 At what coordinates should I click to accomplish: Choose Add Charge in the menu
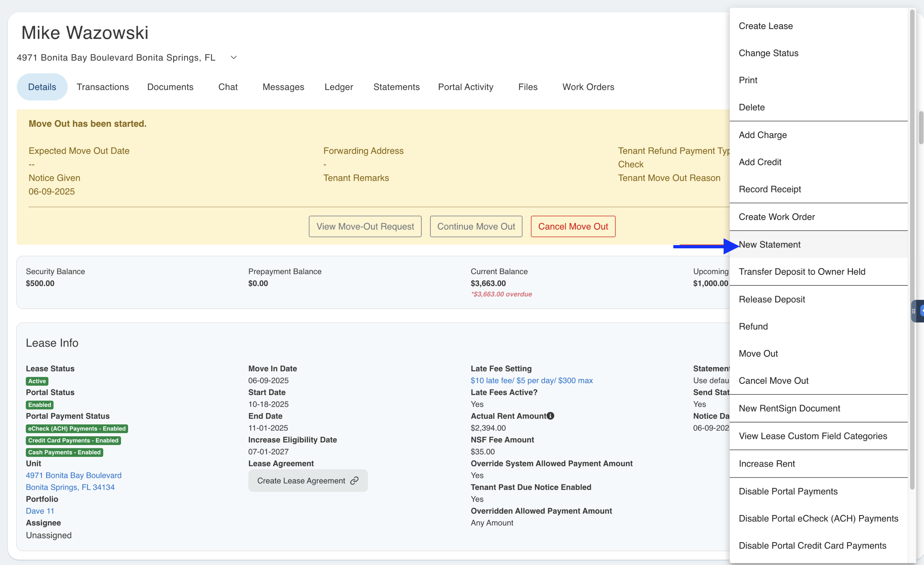[x=762, y=135]
